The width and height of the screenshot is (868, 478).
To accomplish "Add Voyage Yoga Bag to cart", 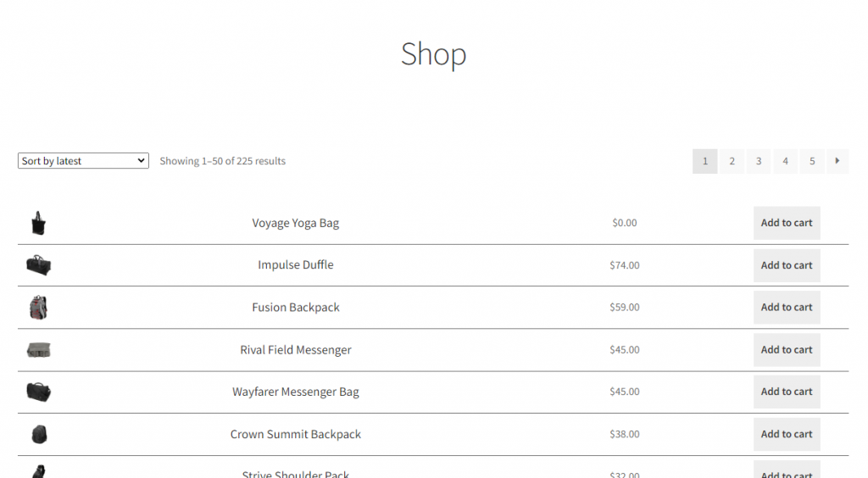I will [x=787, y=223].
